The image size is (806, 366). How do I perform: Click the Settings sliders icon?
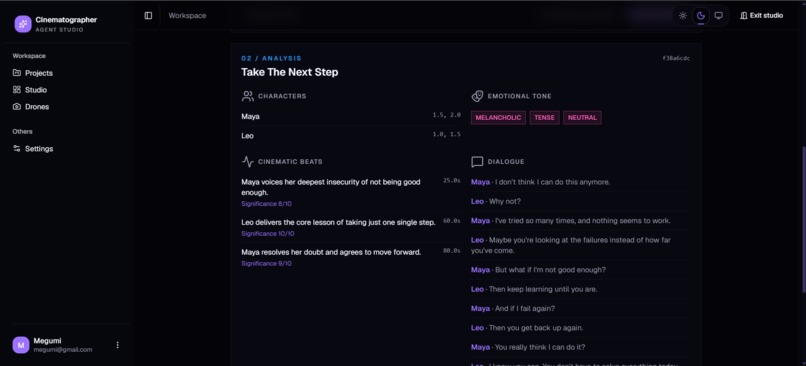tap(17, 149)
